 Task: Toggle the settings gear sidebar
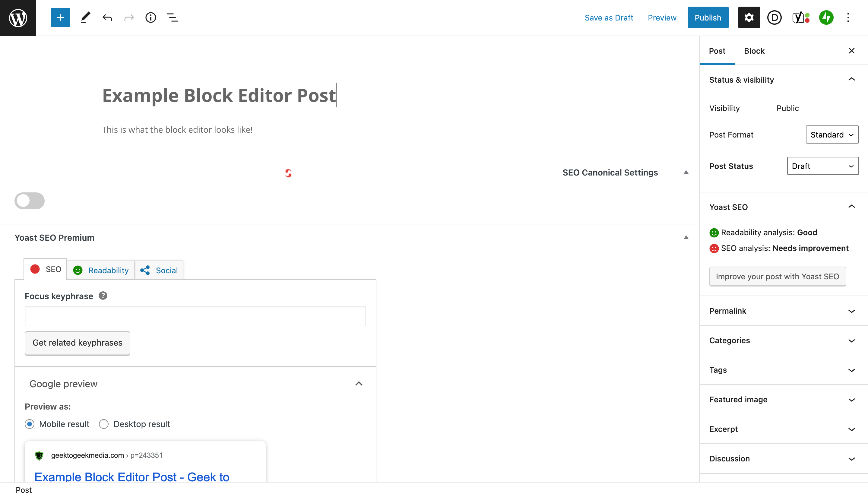(x=749, y=17)
